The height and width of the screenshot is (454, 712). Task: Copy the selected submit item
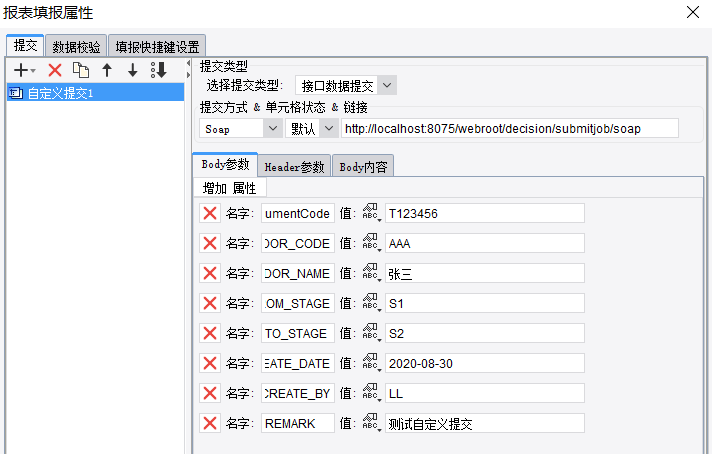(x=81, y=70)
